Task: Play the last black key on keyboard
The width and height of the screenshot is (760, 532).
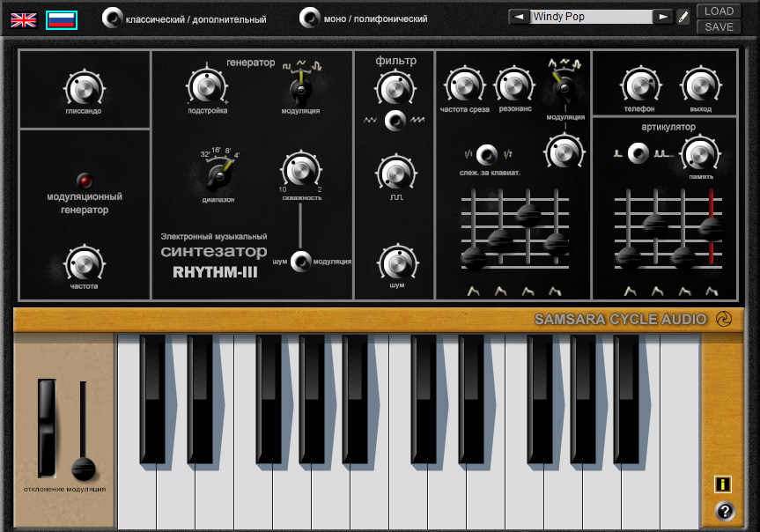Action: pyautogui.click(x=626, y=399)
